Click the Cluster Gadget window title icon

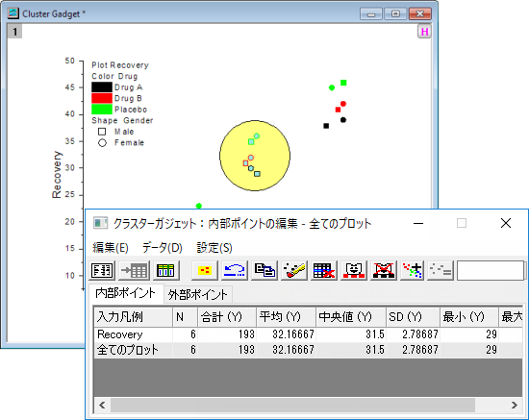click(13, 13)
